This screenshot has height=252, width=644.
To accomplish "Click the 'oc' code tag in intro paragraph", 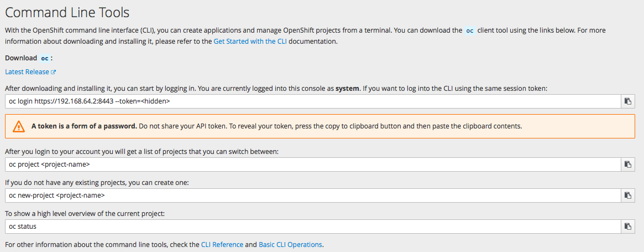I will pyautogui.click(x=470, y=30).
